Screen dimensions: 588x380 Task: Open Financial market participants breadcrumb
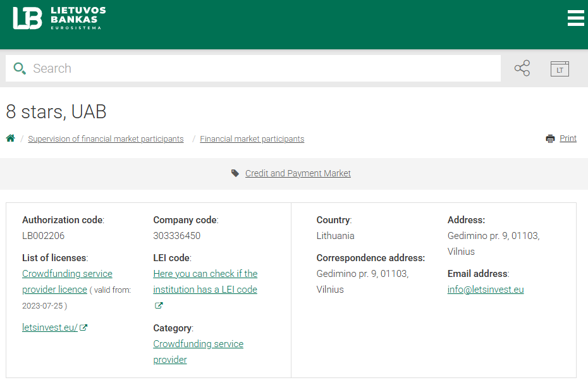pos(252,139)
